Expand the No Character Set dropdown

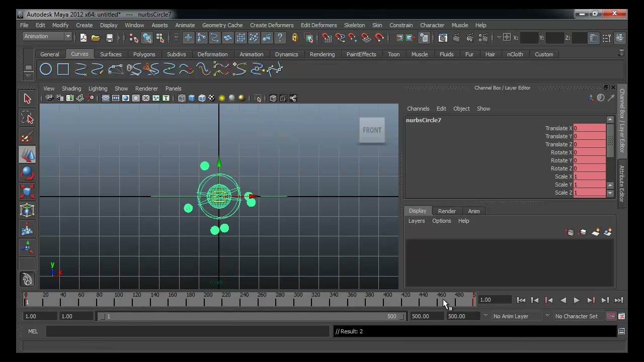(577, 316)
